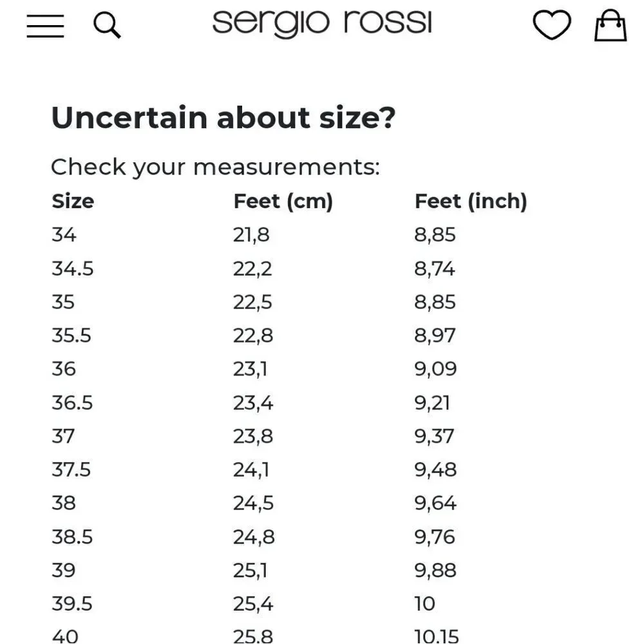Select the 'Uncertain about size?' heading
The image size is (644, 644).
(223, 118)
